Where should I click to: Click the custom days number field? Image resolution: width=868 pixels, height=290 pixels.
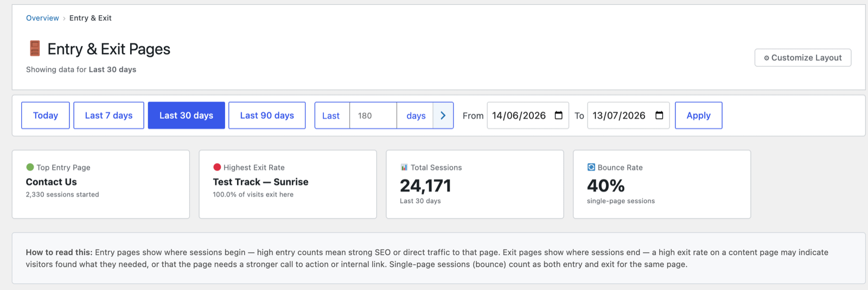pyautogui.click(x=373, y=115)
